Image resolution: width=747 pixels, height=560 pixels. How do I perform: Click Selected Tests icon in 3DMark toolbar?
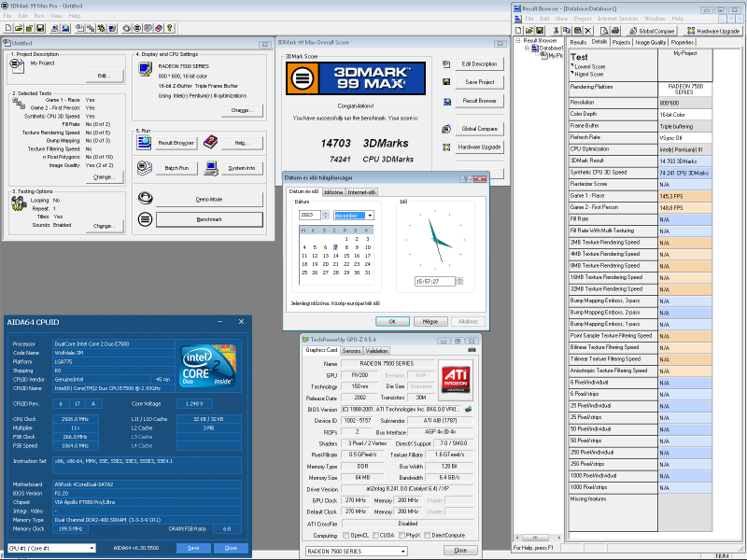coord(91,28)
